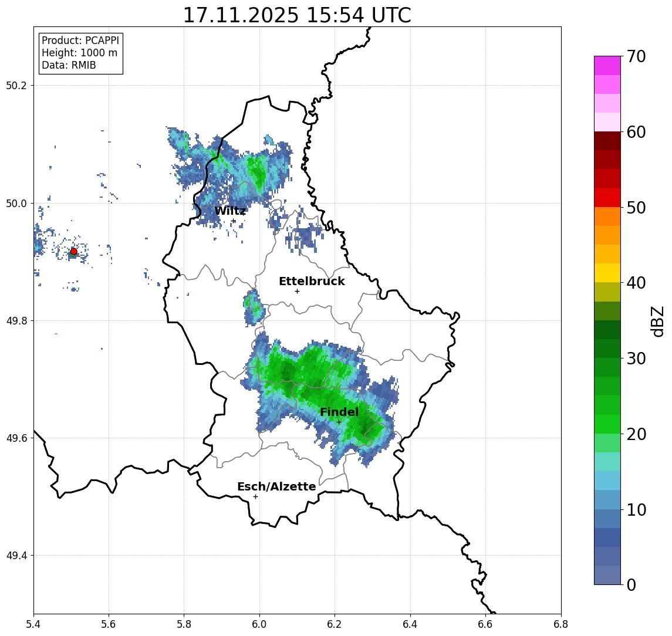Viewport: 672px width, 636px height.
Task: Click the Ettelbruck city label
Action: point(312,281)
